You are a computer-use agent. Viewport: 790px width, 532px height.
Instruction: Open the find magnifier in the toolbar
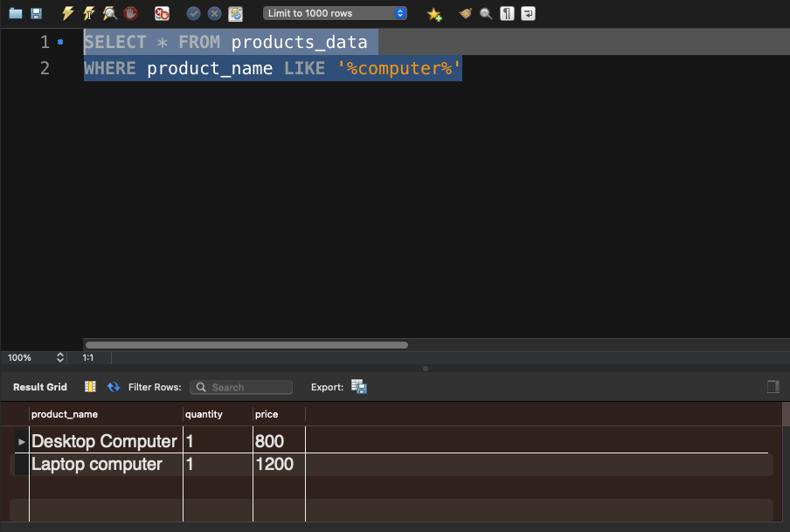point(486,14)
